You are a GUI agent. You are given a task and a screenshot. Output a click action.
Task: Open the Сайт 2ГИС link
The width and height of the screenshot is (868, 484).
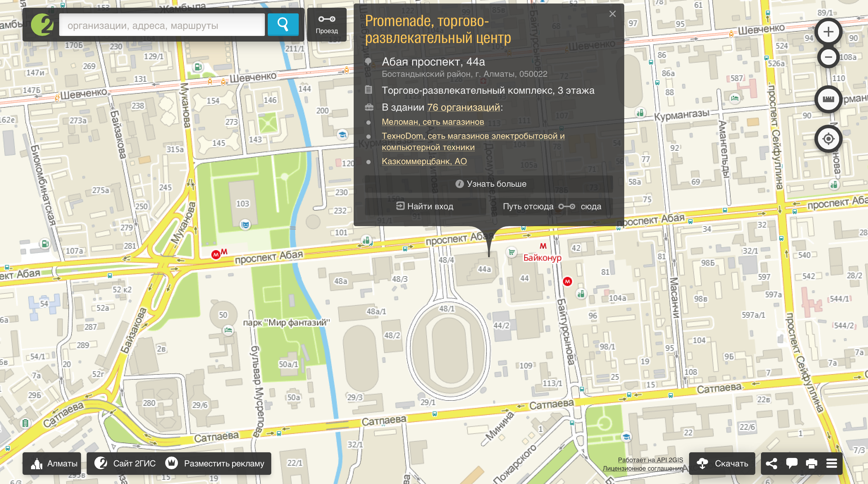124,464
